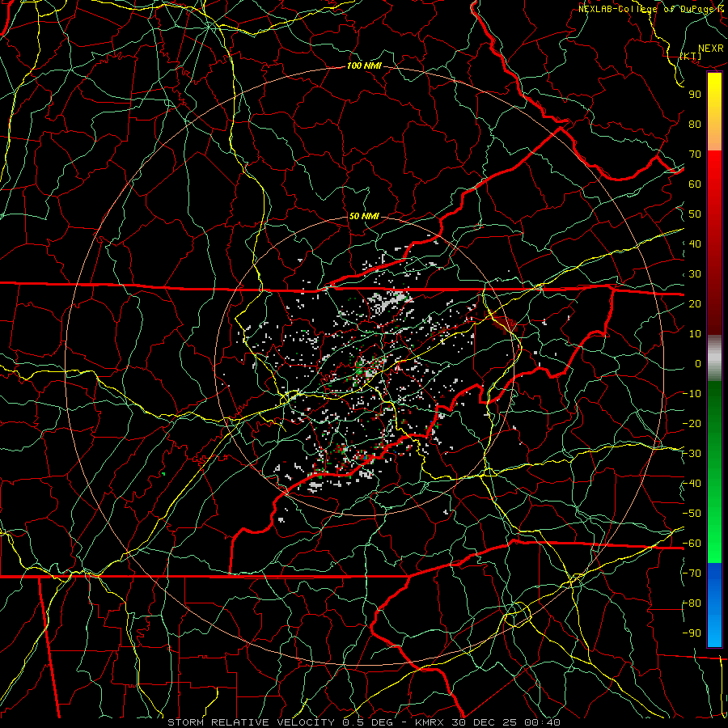Click the 50 NMI range ring label
Viewport: 728px width, 728px height.
(363, 216)
